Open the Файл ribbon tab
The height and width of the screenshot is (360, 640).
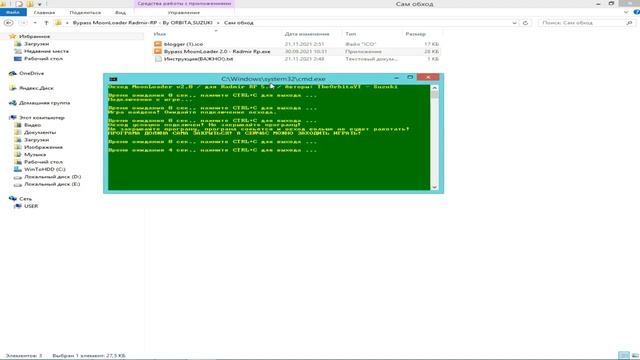(x=13, y=13)
